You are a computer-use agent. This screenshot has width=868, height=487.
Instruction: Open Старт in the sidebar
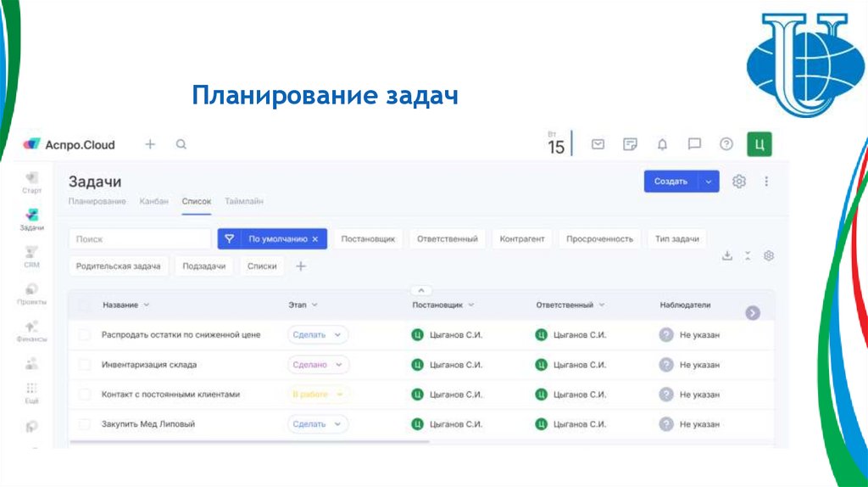[31, 182]
